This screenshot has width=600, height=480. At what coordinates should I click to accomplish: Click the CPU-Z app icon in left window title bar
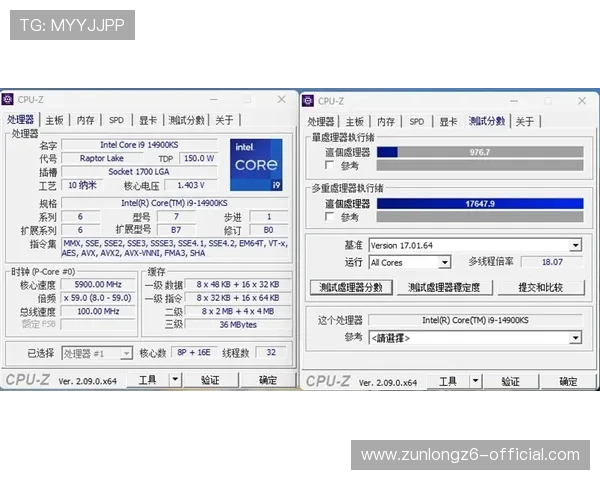(x=7, y=99)
